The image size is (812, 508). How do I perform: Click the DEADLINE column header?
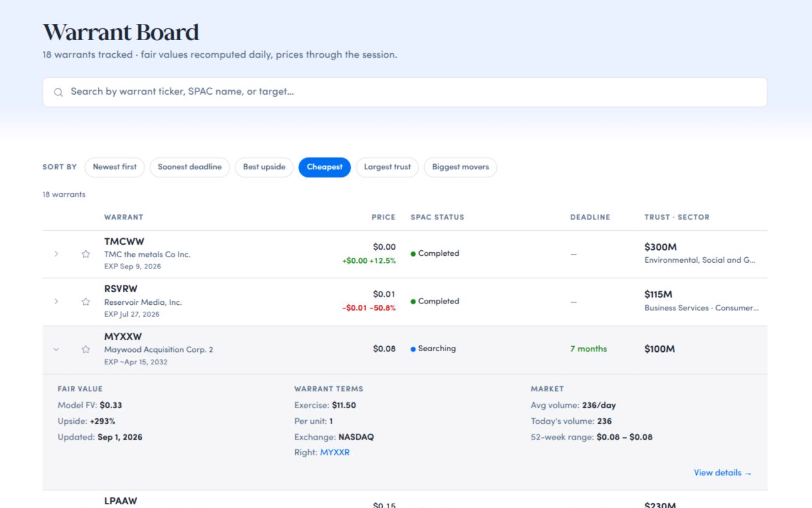click(590, 217)
